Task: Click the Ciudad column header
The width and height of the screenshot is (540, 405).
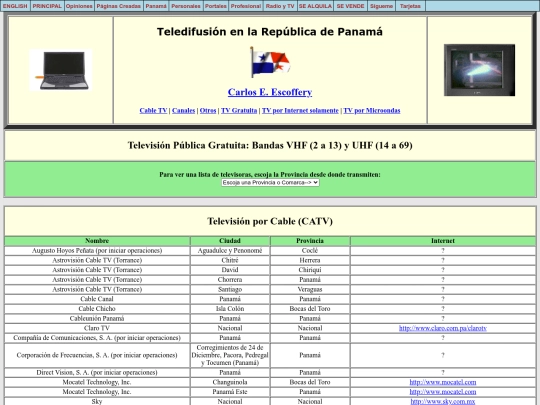Action: (x=230, y=241)
